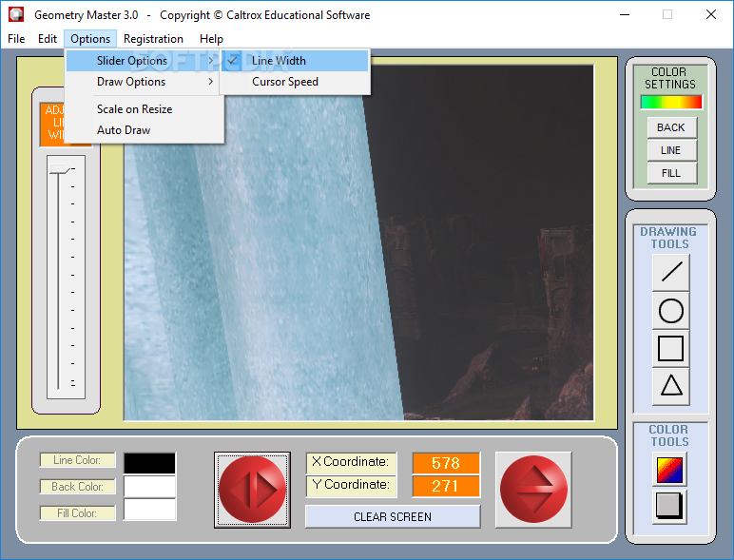Click the black Line Color swatch
The image size is (734, 560).
pos(150,463)
